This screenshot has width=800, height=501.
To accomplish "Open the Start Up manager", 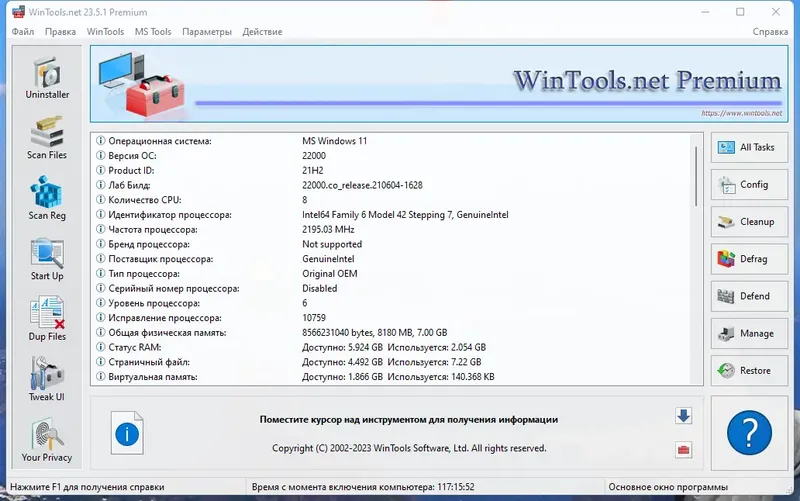I will pyautogui.click(x=47, y=259).
